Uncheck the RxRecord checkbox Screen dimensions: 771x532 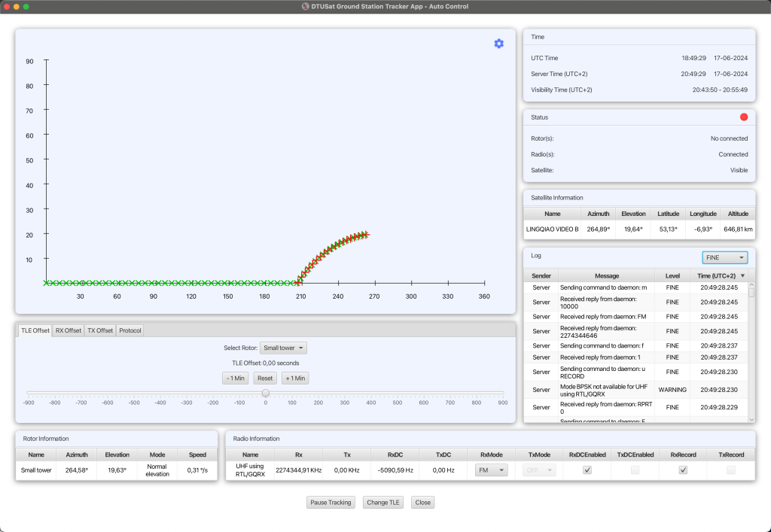click(x=683, y=470)
